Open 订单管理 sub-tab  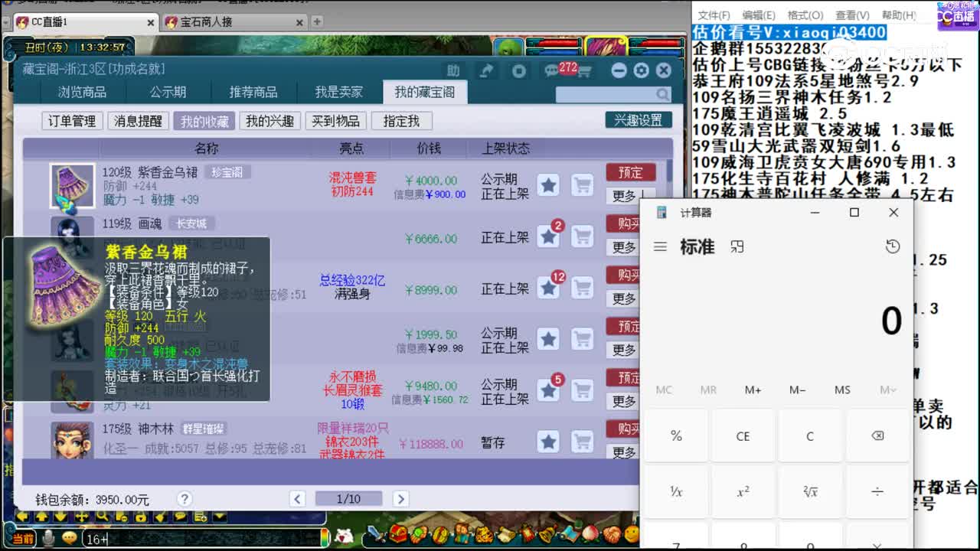click(x=72, y=121)
